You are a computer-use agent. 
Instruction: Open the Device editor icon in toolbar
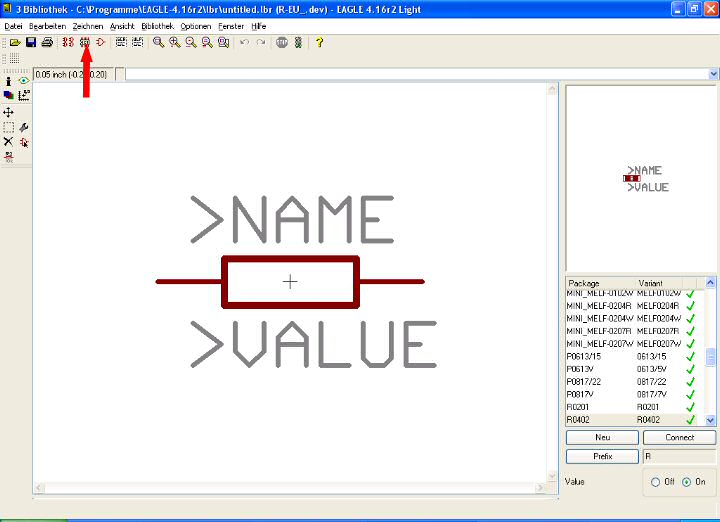pyautogui.click(x=68, y=43)
